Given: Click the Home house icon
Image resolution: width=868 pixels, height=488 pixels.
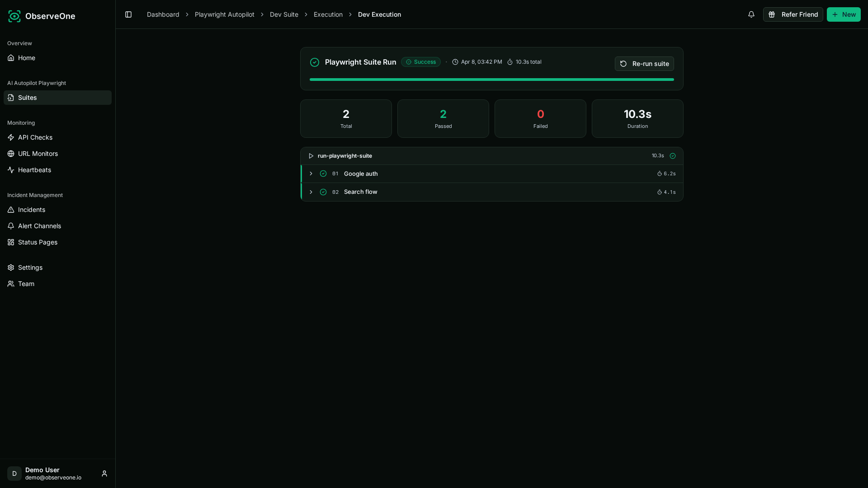Looking at the screenshot, I should point(11,58).
